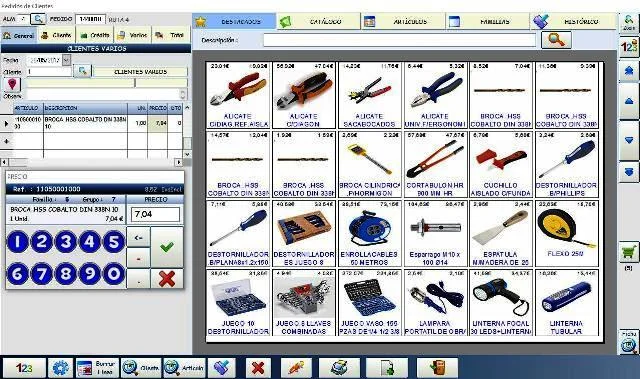Select the LAMPARA PORTATIL DE OBRA thumbnail
The height and width of the screenshot is (379, 640).
[x=435, y=302]
